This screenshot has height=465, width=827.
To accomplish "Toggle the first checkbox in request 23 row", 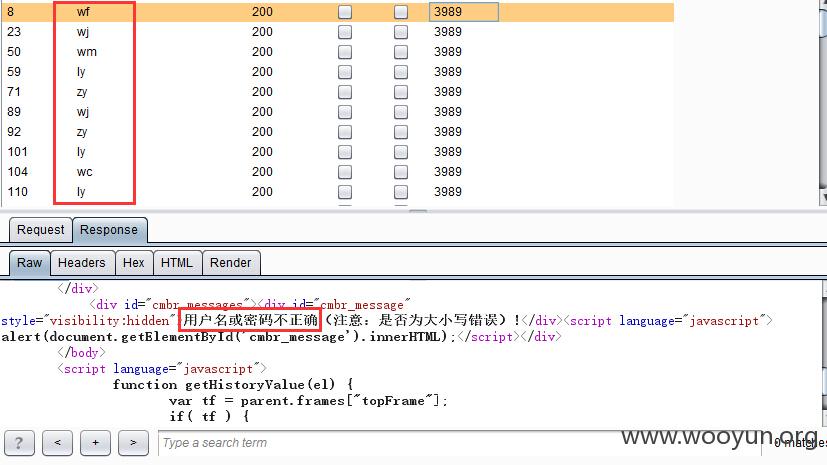I will (x=345, y=32).
